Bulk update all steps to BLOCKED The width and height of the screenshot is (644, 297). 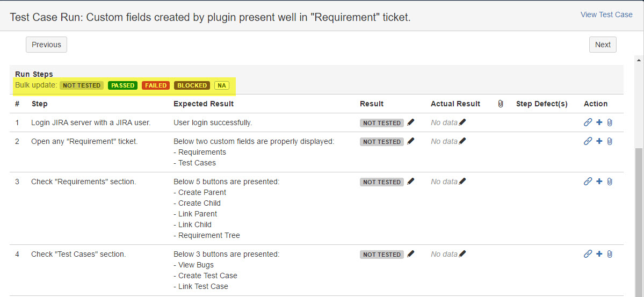pyautogui.click(x=192, y=85)
